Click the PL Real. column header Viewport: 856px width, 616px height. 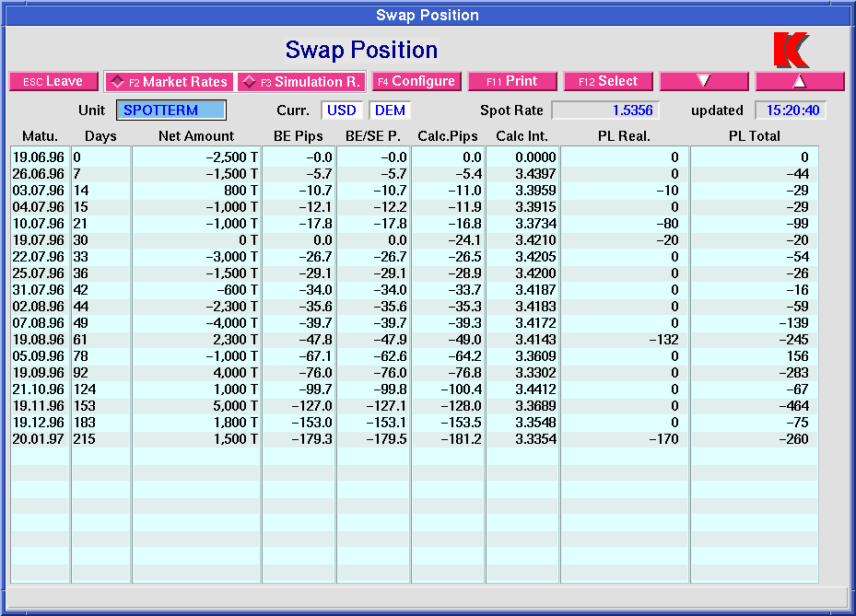[x=624, y=136]
